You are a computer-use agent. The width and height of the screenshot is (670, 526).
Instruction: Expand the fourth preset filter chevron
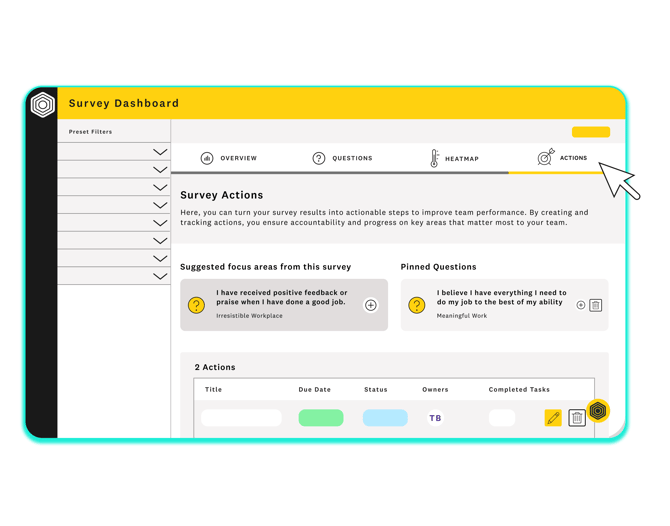[x=160, y=205]
